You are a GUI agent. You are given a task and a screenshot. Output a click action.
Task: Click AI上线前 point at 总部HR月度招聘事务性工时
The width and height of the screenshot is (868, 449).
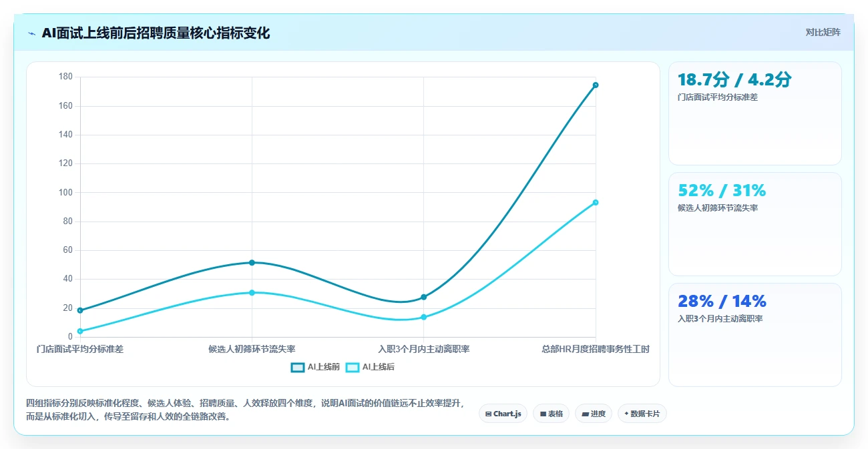pos(596,85)
